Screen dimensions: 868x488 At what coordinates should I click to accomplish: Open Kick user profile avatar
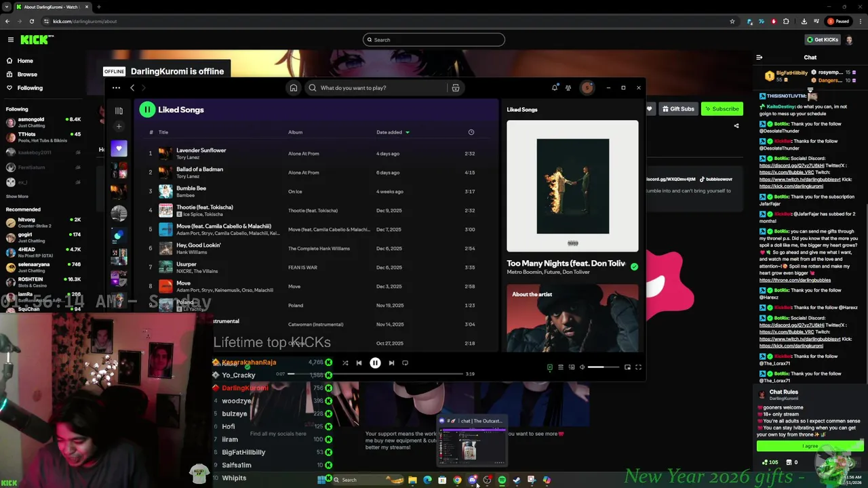[850, 39]
